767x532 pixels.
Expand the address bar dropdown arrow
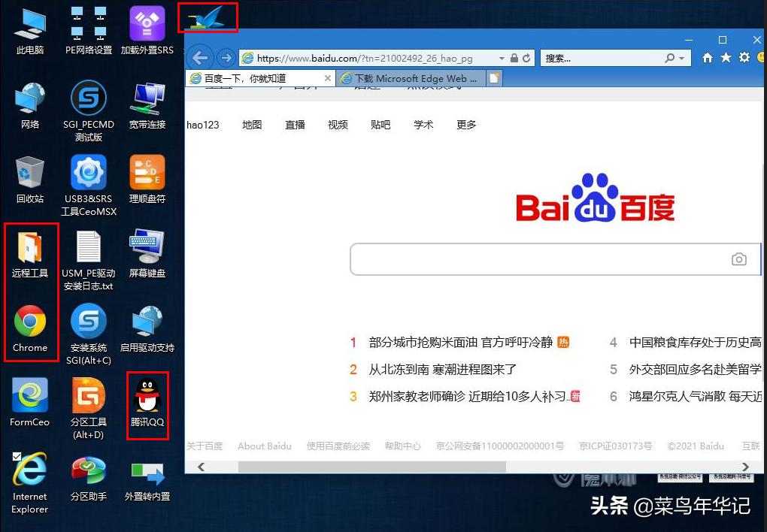pos(502,58)
